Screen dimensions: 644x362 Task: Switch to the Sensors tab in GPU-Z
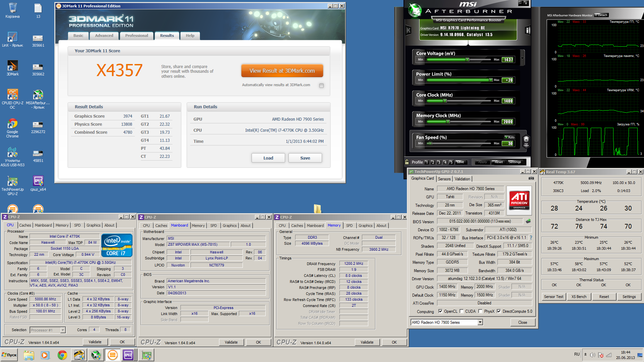click(x=444, y=179)
